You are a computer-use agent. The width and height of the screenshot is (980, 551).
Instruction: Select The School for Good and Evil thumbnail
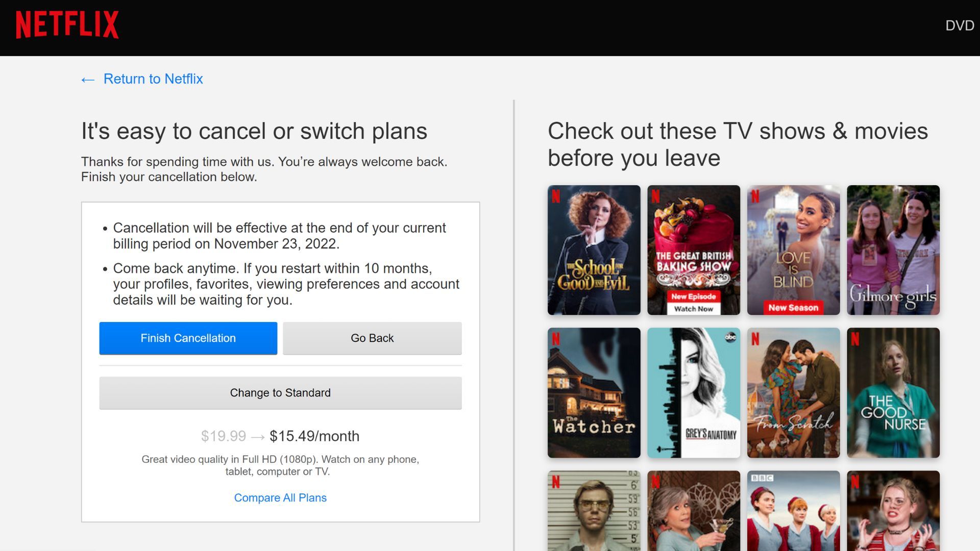594,249
